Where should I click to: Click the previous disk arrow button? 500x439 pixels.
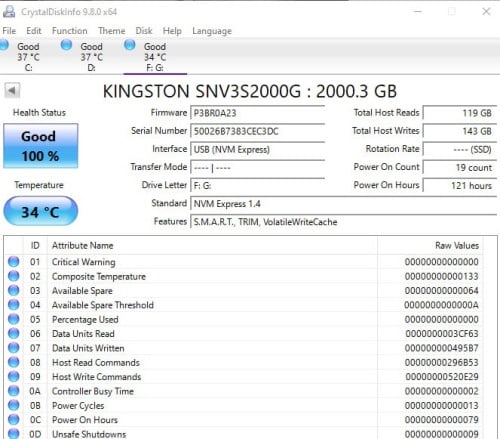[x=12, y=90]
